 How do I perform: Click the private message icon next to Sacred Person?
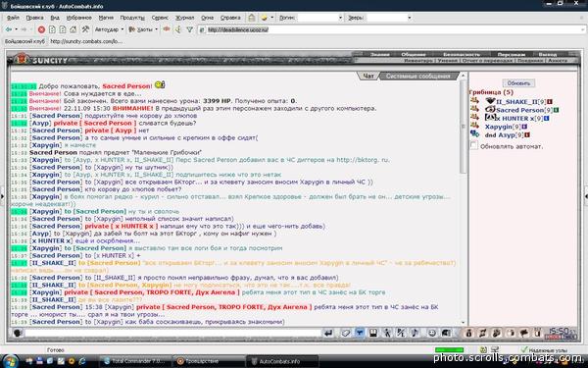pos(474,109)
